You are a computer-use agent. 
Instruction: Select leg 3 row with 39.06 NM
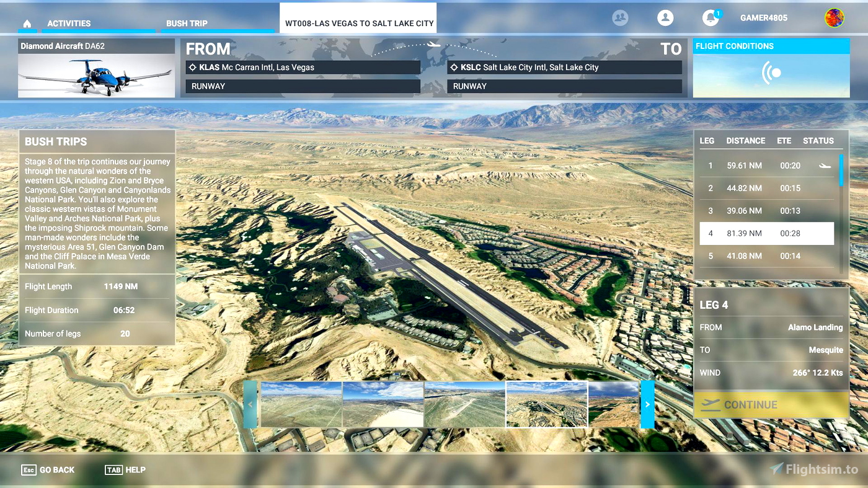pos(766,211)
